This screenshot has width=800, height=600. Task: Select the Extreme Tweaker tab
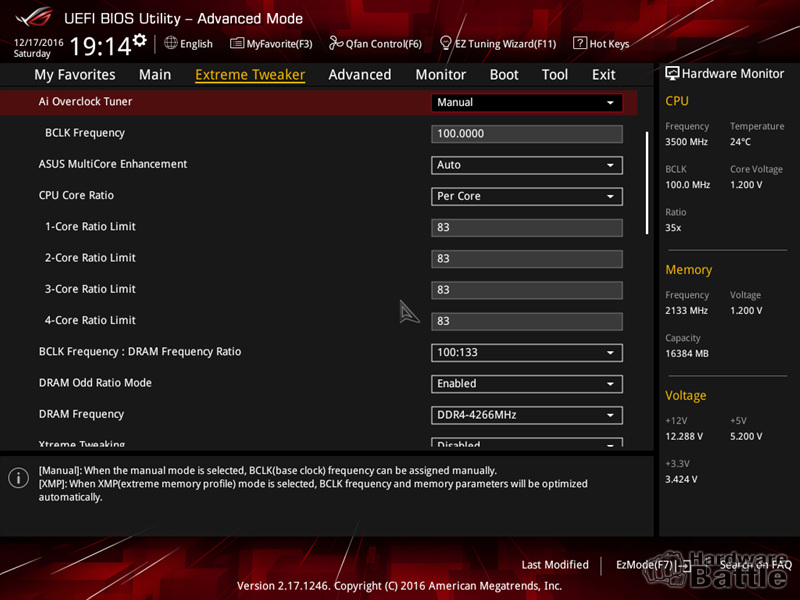tap(250, 74)
